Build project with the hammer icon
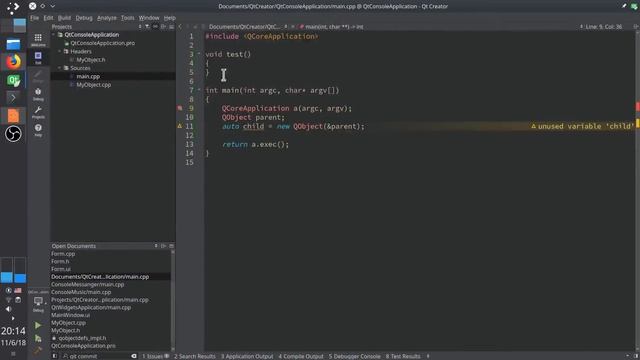640x360 pixels. pos(38,351)
